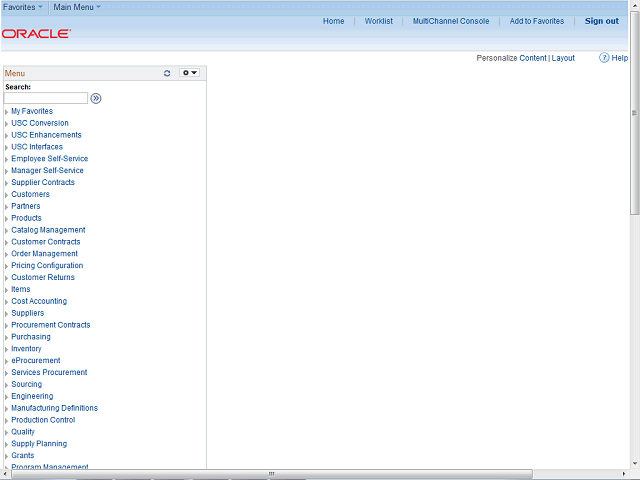Open the Menu pagelet gear settings dropdown

point(189,73)
